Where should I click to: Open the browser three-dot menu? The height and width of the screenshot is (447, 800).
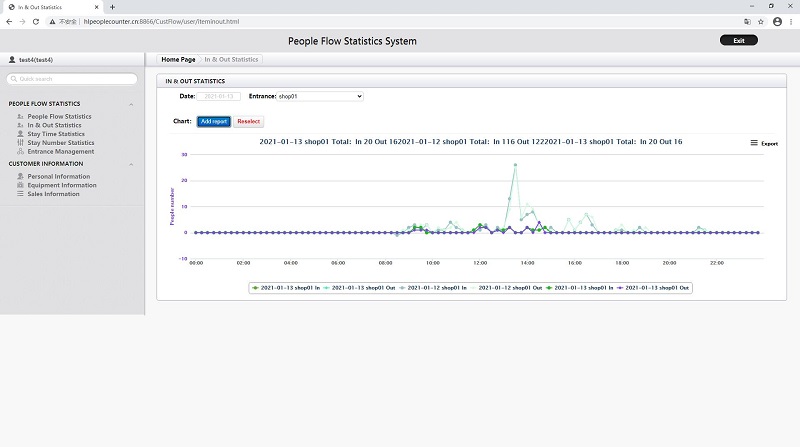791,21
